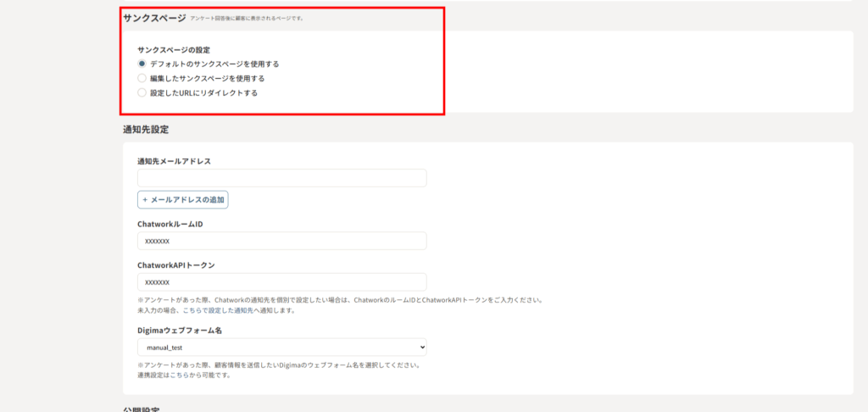Click the ChatworkAPIトークン field label
The width and height of the screenshot is (868, 412).
(175, 265)
